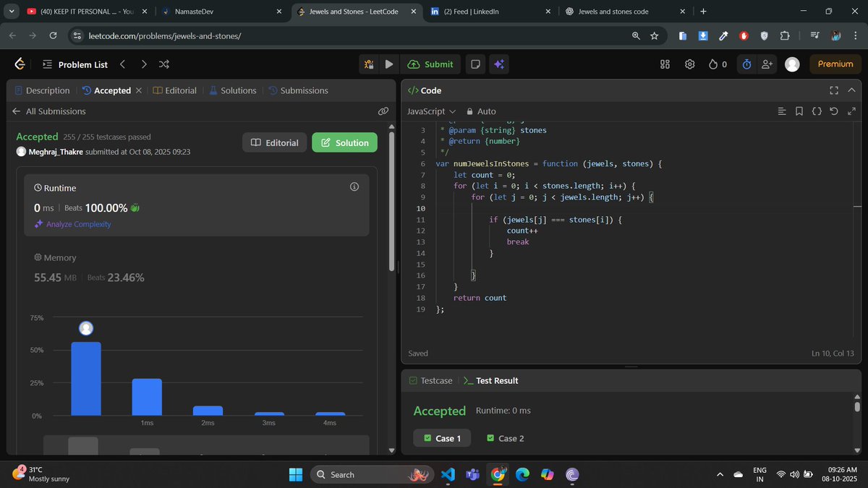This screenshot has width=868, height=488.
Task: Click the color picker eyedropper extension
Action: click(723, 36)
